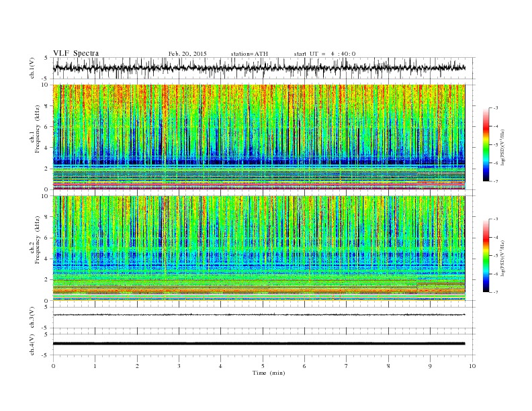Select the "Feb. 20, 2015" date text
This screenshot has height=411, width=532.
[187, 54]
